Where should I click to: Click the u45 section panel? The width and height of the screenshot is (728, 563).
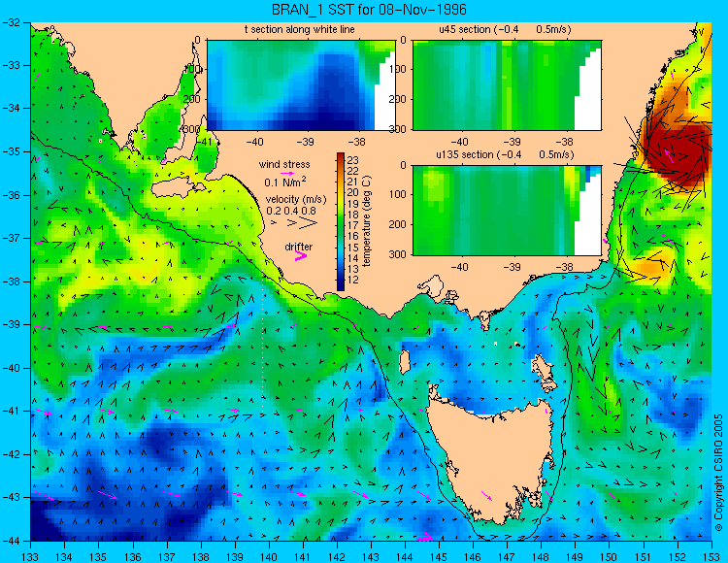[x=507, y=85]
